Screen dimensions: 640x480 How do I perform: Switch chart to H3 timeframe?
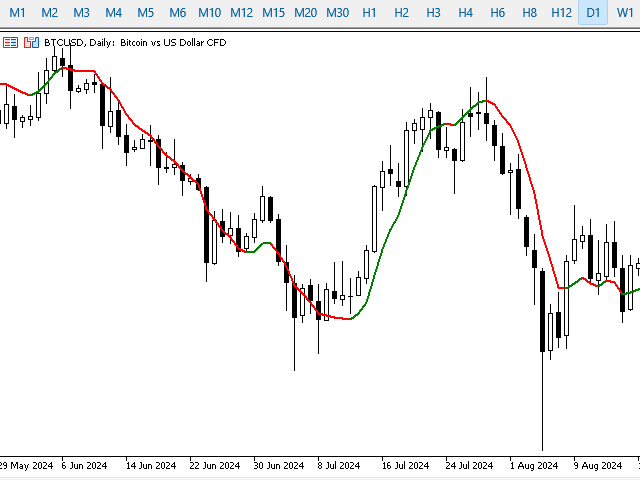click(433, 13)
